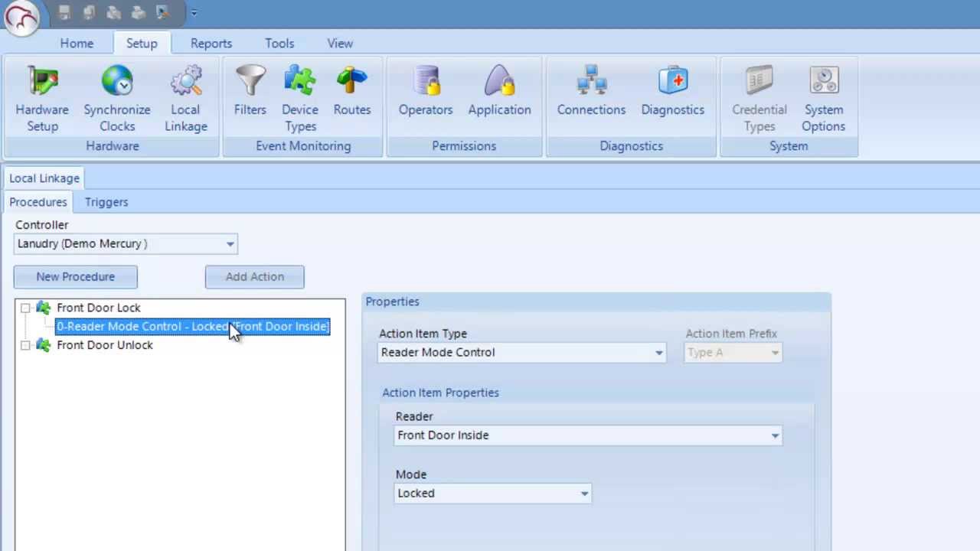Open event monitoring Filters
Screen dimensions: 980x551
coord(250,92)
